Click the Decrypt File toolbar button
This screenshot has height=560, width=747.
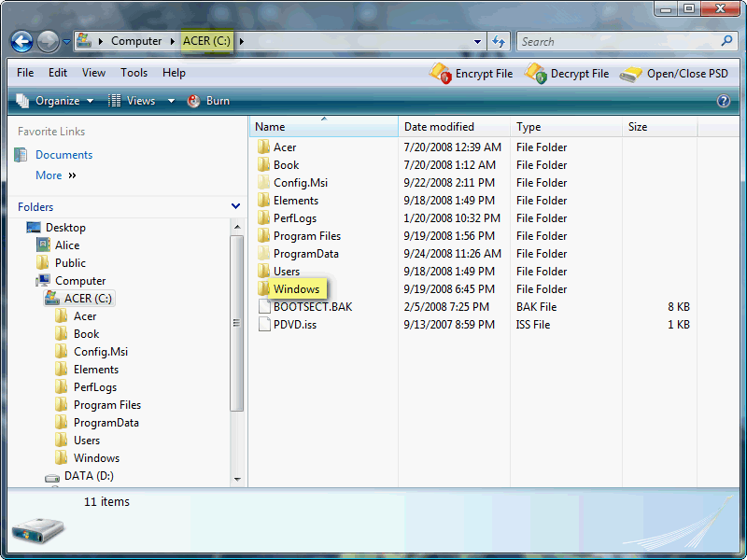[567, 74]
